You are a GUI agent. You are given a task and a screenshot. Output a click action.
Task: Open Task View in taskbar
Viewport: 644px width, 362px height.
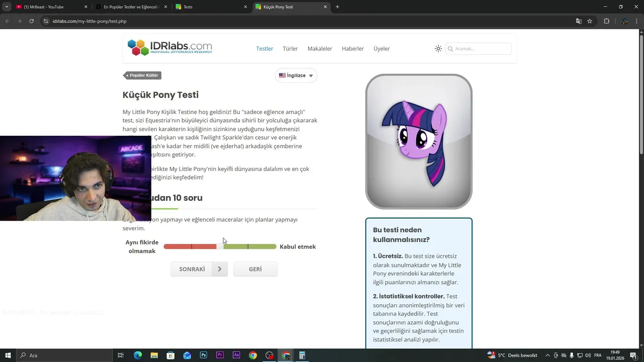tap(121, 355)
